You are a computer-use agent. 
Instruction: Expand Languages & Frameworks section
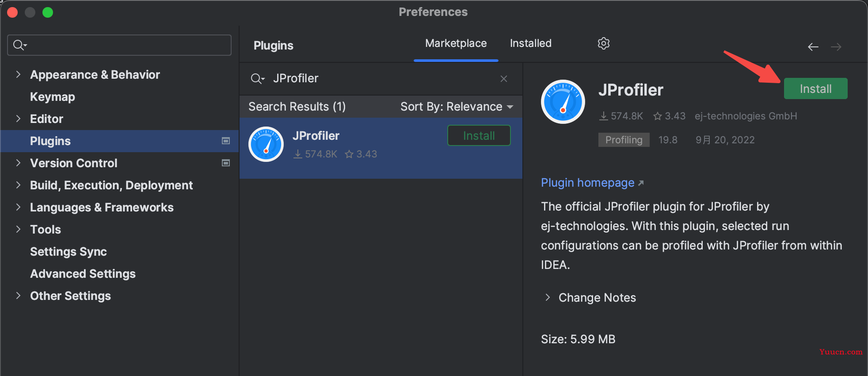tap(18, 207)
